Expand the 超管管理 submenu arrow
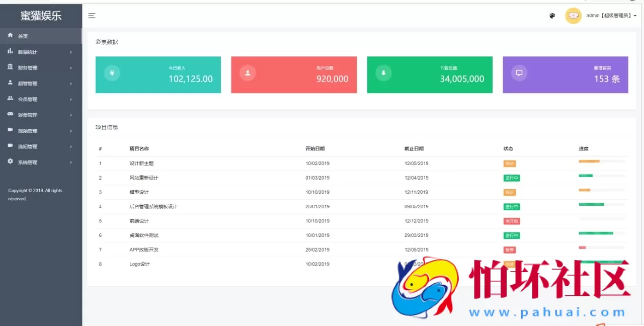Viewport: 644px width, 326px height. (x=71, y=84)
